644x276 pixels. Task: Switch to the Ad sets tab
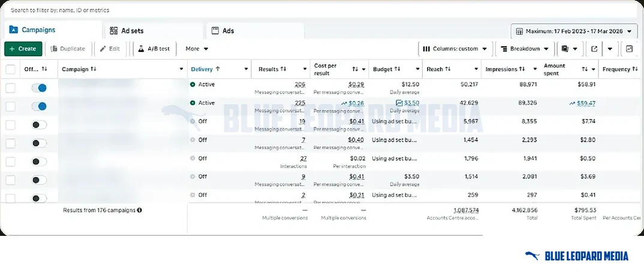(155, 31)
